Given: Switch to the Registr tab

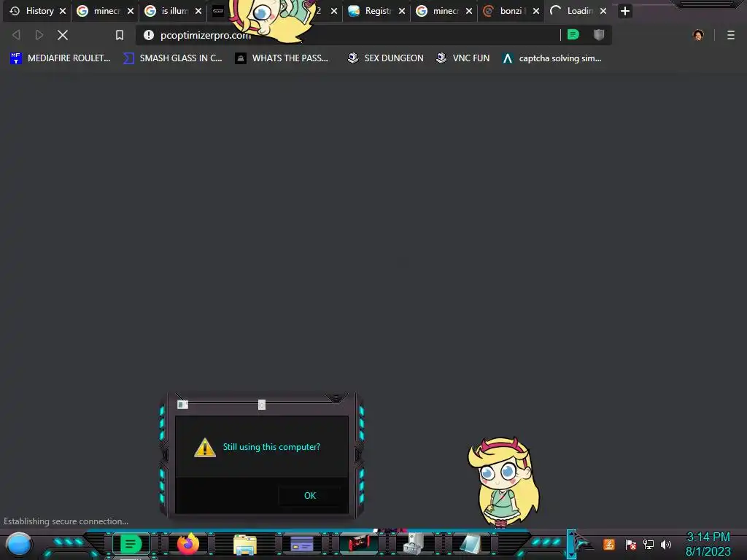Looking at the screenshot, I should [376, 11].
